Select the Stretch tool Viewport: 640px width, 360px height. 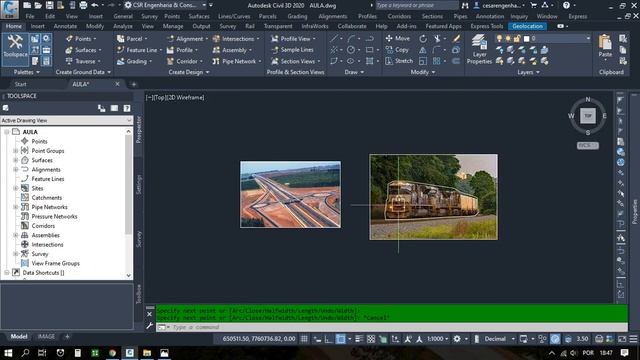[399, 61]
